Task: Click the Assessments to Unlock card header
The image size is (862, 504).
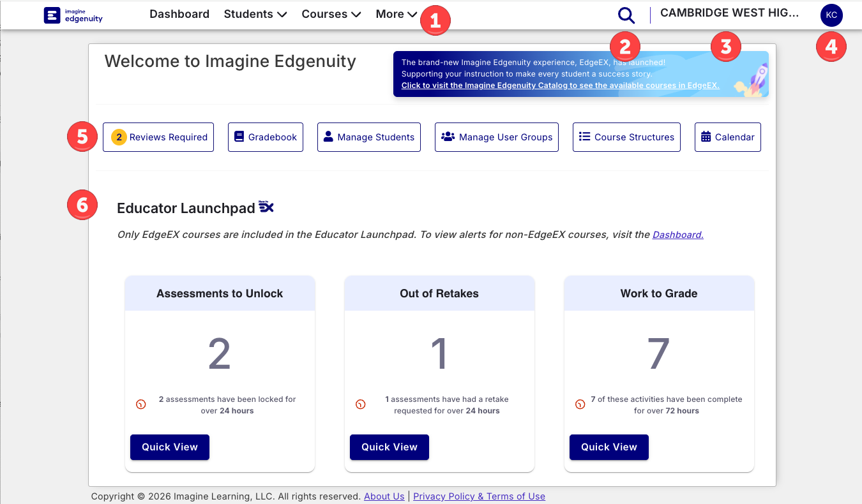Action: pos(220,293)
